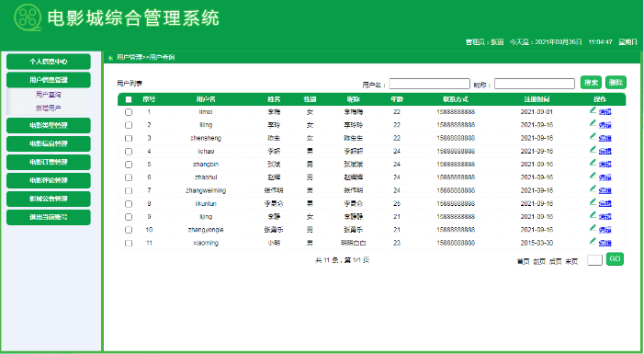Expand 影城公告管理 in the sidebar

[49, 199]
